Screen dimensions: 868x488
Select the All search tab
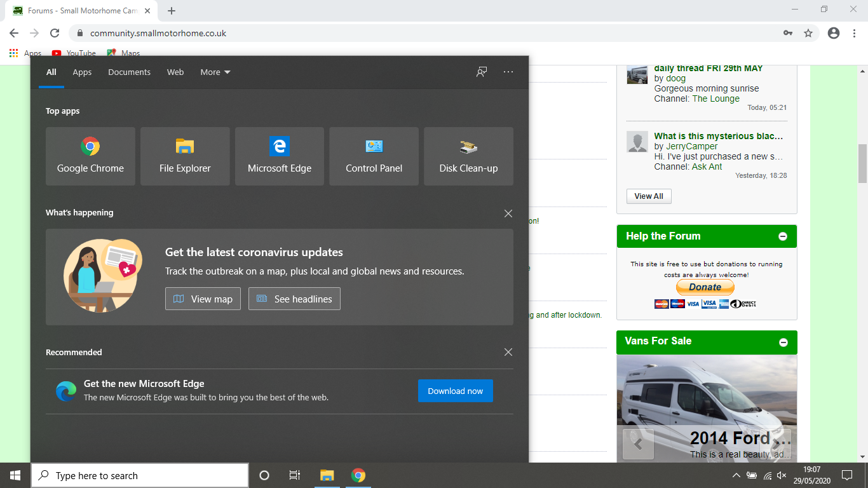[x=51, y=72]
